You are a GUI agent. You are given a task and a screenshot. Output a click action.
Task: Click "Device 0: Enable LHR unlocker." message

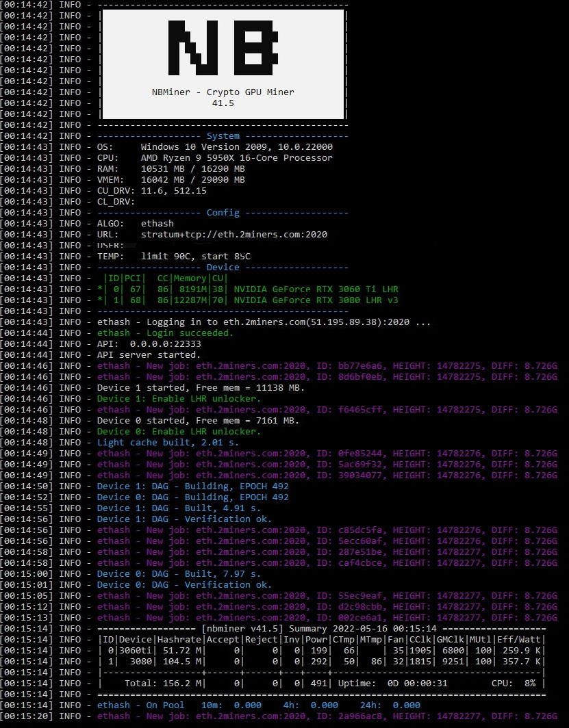pyautogui.click(x=179, y=431)
